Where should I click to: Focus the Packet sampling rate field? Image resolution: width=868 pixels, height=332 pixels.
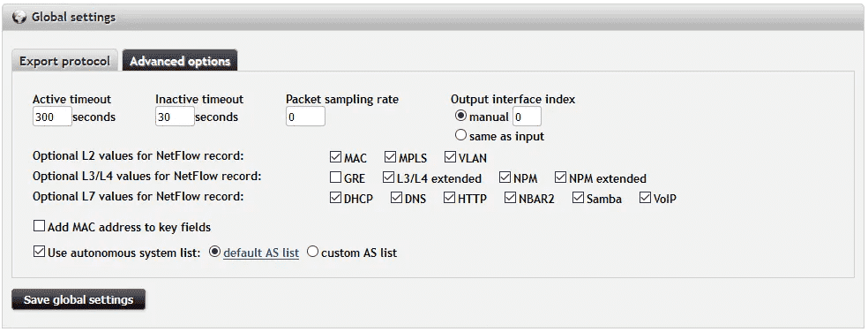tap(305, 117)
